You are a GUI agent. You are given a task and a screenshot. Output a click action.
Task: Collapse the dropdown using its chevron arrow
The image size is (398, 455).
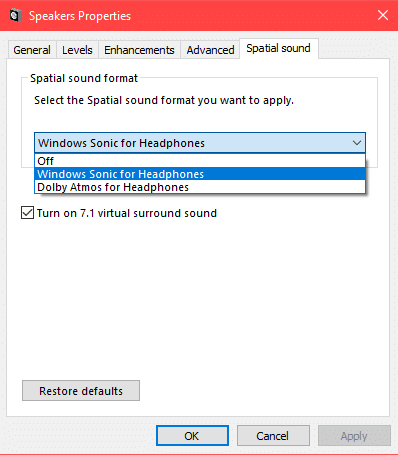[x=357, y=143]
